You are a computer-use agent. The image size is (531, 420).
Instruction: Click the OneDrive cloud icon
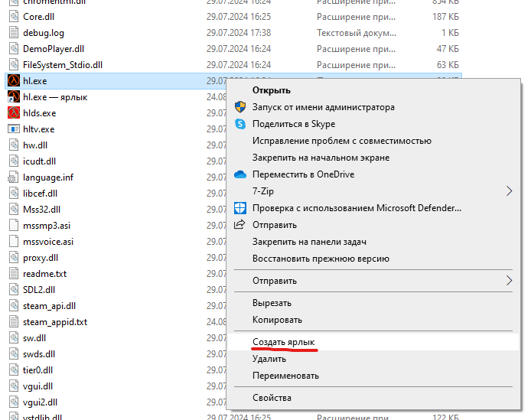tap(240, 174)
